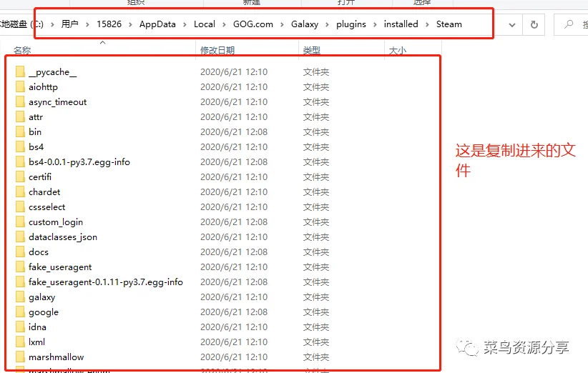Viewport: 588px width, 373px height.
Task: Expand the chevron after AppData in path
Action: (185, 24)
